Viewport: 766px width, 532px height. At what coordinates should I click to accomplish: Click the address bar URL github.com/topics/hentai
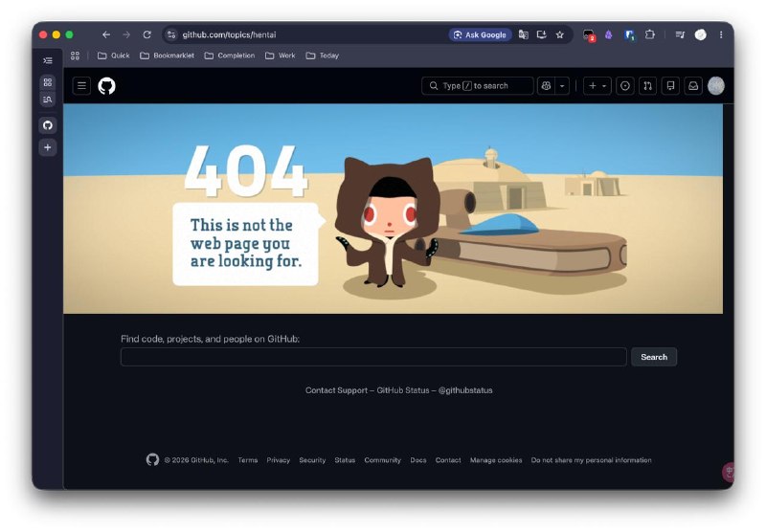pyautogui.click(x=229, y=34)
